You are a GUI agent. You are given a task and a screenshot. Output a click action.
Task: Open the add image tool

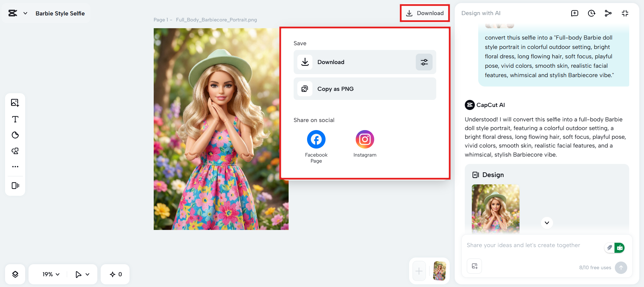coord(15,103)
